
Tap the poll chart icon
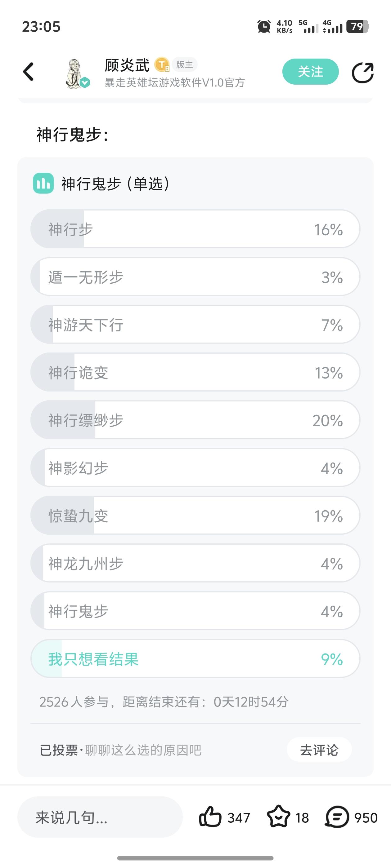[43, 183]
